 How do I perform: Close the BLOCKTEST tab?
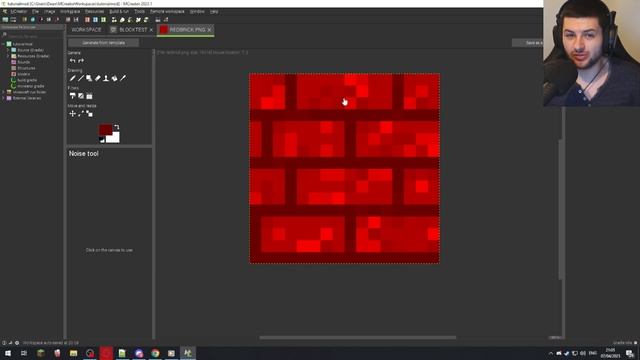(x=151, y=30)
